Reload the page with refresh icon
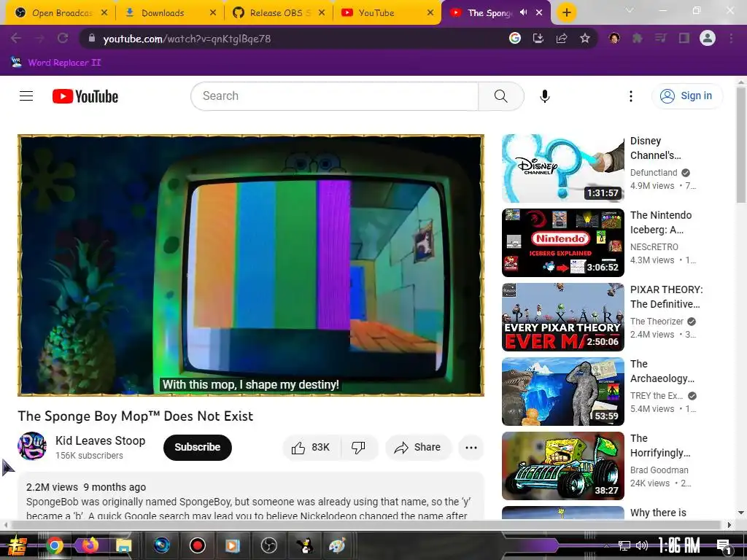 (x=63, y=39)
